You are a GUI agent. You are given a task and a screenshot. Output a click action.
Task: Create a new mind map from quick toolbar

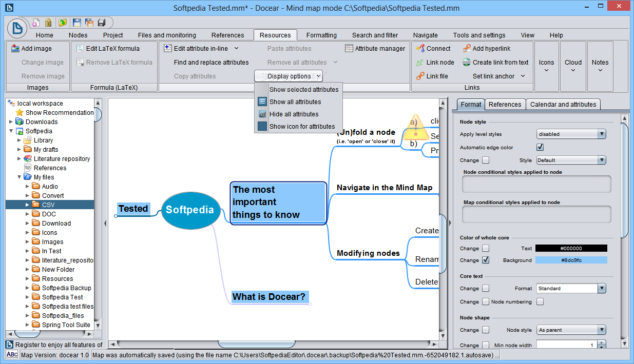pyautogui.click(x=36, y=23)
